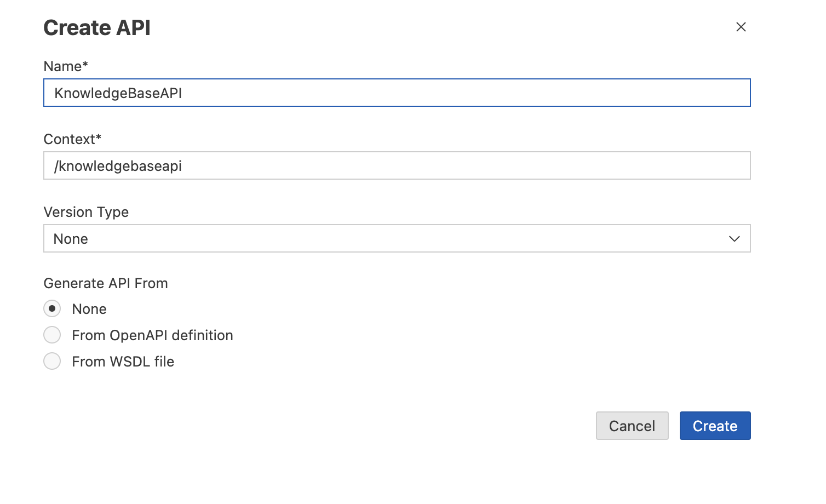Close the Create API dialog

pos(741,27)
